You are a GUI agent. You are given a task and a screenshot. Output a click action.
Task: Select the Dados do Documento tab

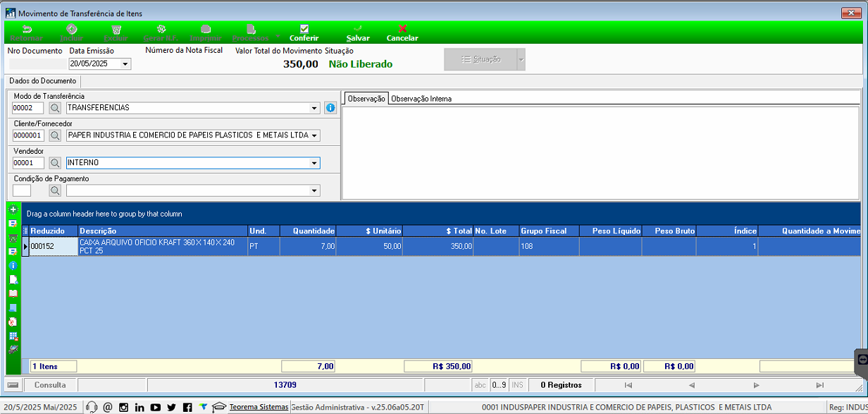click(x=42, y=81)
